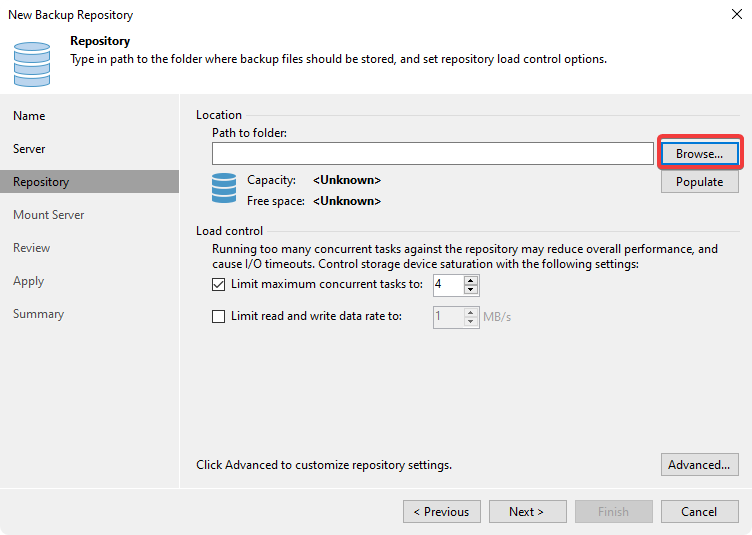Click the capacity disk icon

(x=224, y=187)
